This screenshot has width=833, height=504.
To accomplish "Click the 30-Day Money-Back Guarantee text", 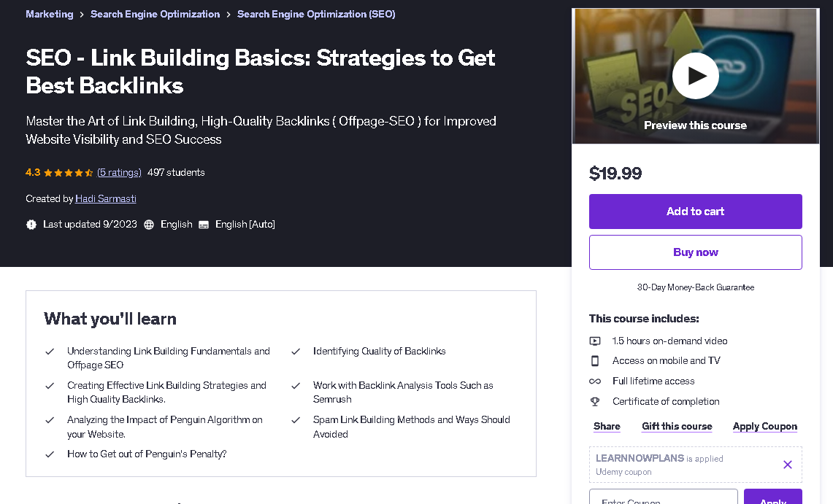I will (696, 287).
